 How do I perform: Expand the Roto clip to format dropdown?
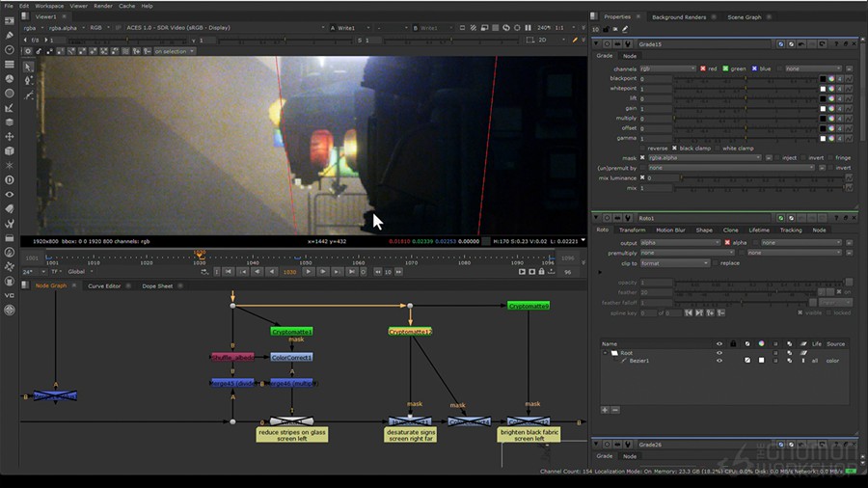(675, 262)
